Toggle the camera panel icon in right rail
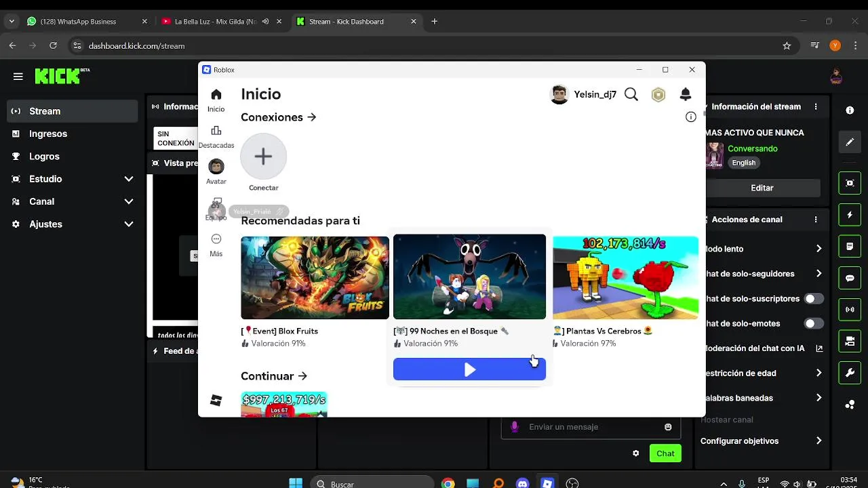Viewport: 868px width, 488px height. click(x=850, y=342)
